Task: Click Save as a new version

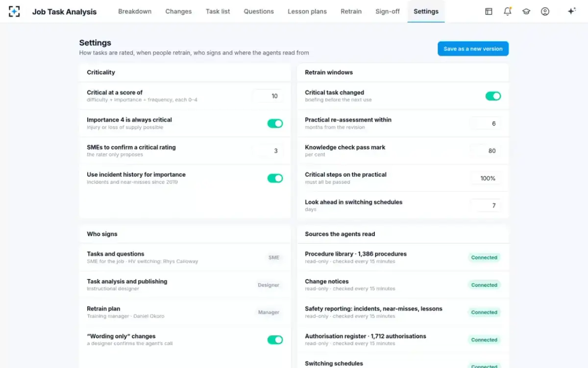Action: pyautogui.click(x=473, y=49)
